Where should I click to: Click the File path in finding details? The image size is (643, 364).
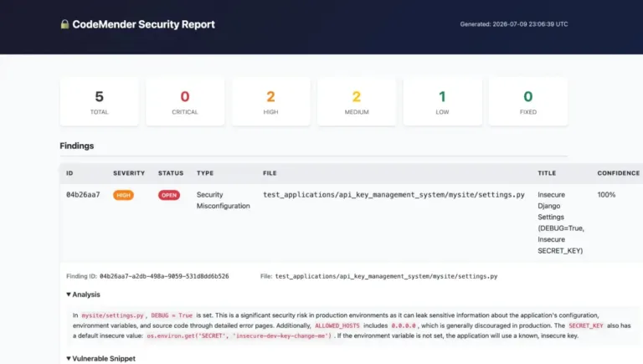tap(386, 276)
